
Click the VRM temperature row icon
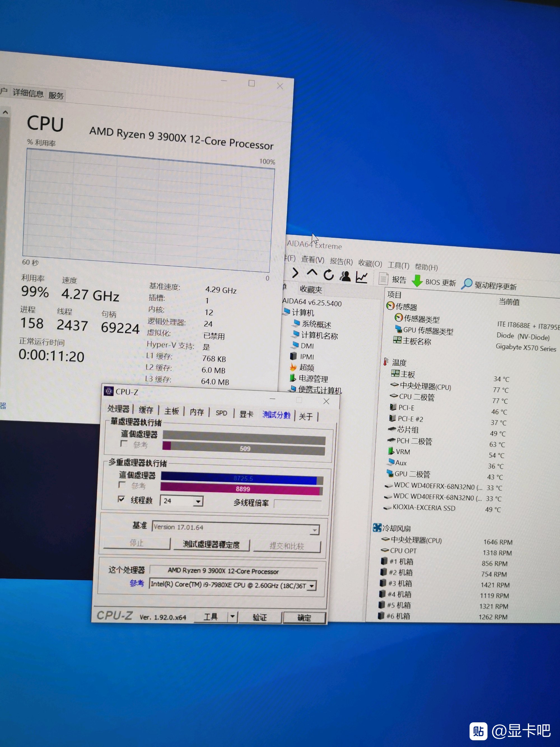point(391,451)
